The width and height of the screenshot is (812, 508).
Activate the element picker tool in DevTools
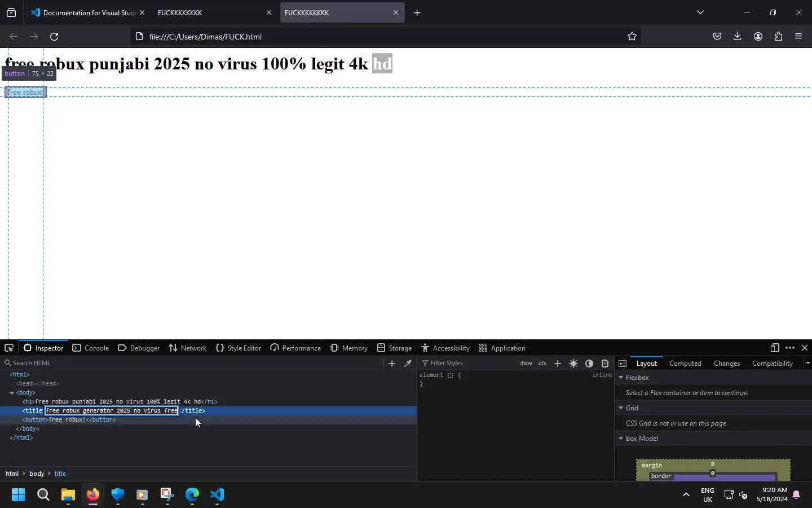9,348
